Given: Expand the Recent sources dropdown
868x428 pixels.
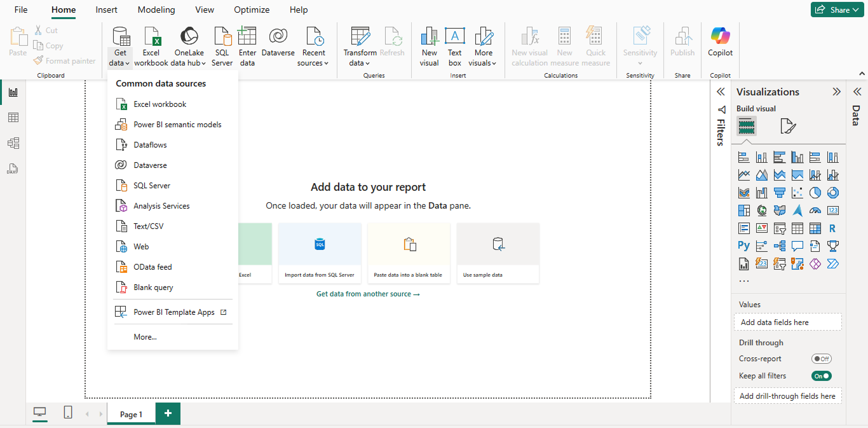Looking at the screenshot, I should tap(313, 46).
